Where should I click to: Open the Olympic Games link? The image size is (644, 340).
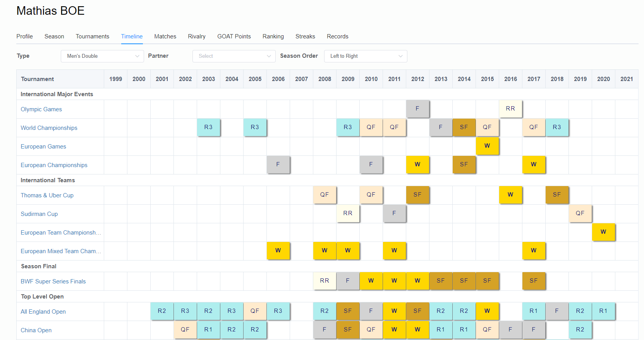41,109
